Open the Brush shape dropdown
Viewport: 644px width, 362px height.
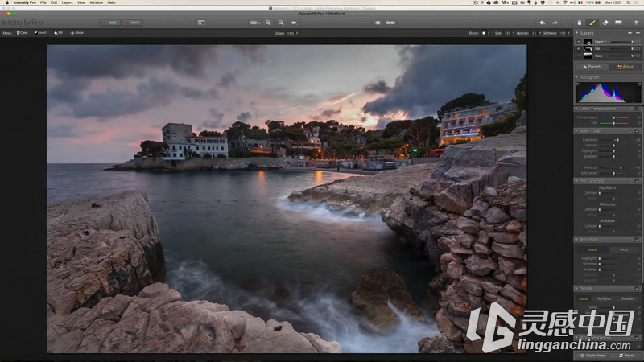pos(485,33)
